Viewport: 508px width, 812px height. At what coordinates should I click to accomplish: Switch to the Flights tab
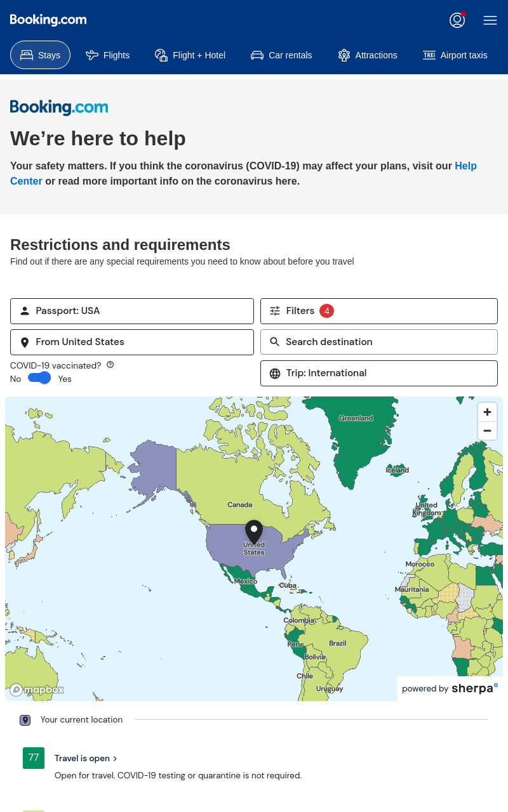pyautogui.click(x=107, y=55)
